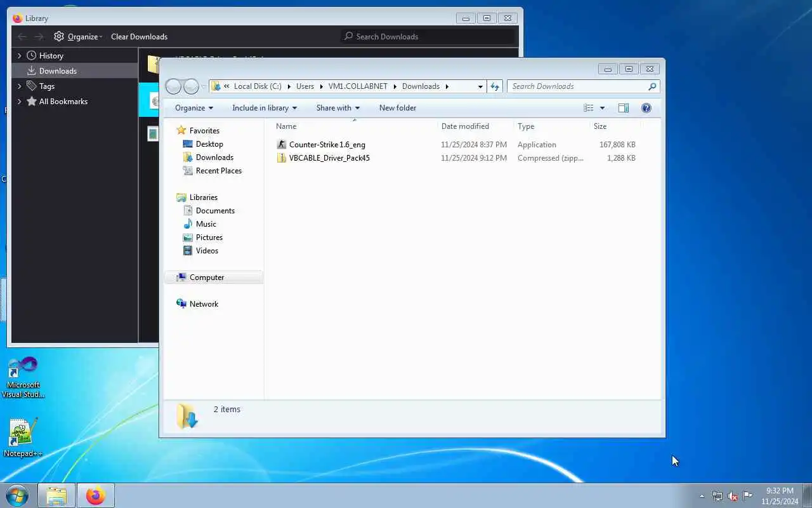This screenshot has height=508, width=812.
Task: Click Downloads breadcrumb in address bar
Action: [421, 86]
